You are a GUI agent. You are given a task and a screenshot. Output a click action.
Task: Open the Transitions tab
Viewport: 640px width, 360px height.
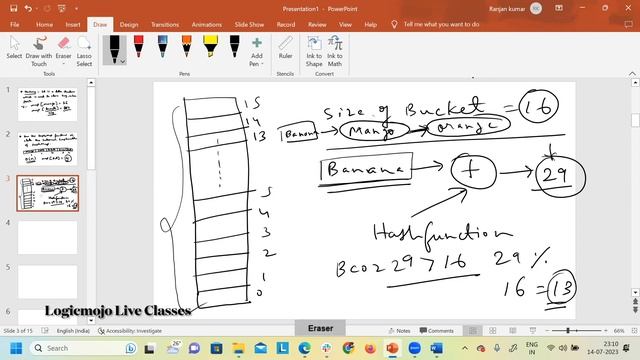pos(165,24)
